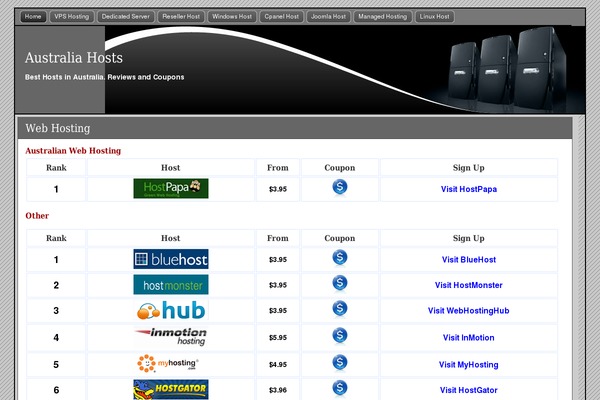Click the WebHostingHub coupon dollar icon
Image resolution: width=600 pixels, height=400 pixels.
339,309
